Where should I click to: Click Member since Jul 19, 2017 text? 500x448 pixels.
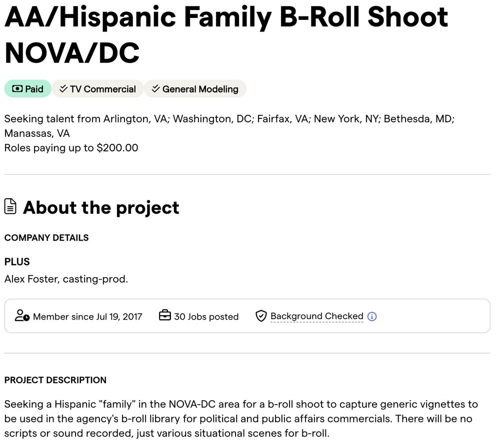click(x=87, y=317)
